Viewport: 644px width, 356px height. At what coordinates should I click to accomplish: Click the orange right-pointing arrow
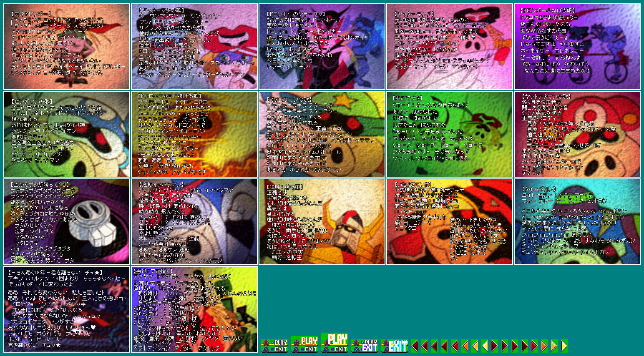pos(544,346)
